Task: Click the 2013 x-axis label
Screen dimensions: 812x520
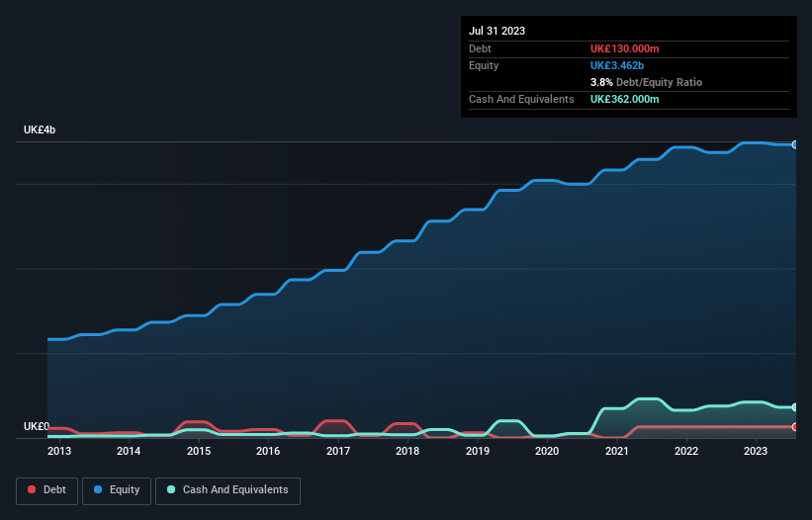Action: pos(59,451)
